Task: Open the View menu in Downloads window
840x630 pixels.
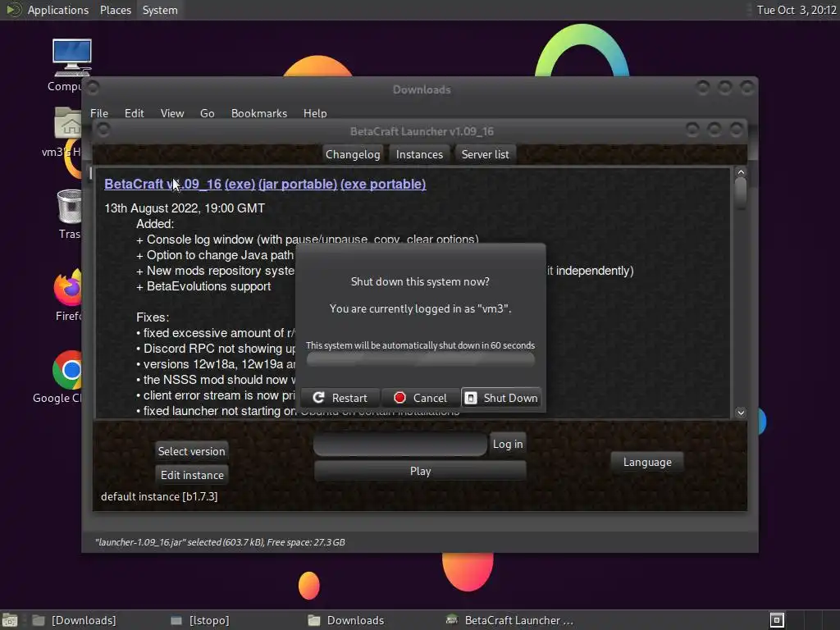Action: click(172, 113)
